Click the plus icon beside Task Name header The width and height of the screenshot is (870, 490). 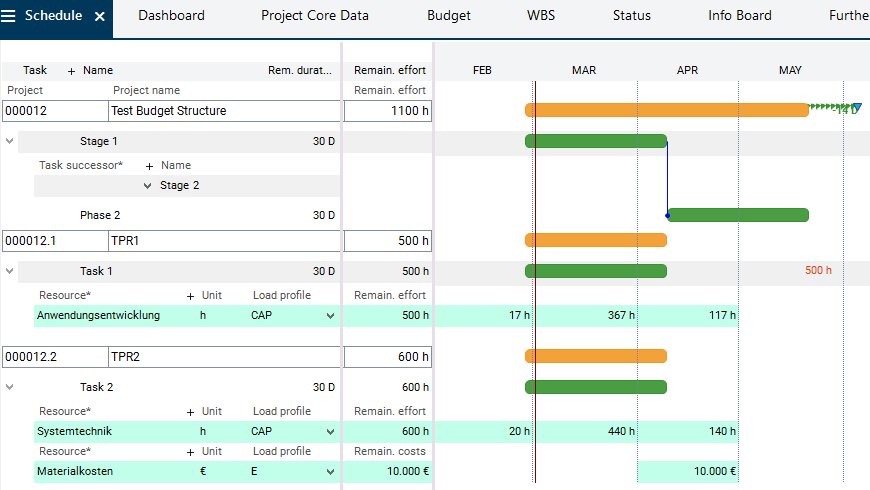71,71
